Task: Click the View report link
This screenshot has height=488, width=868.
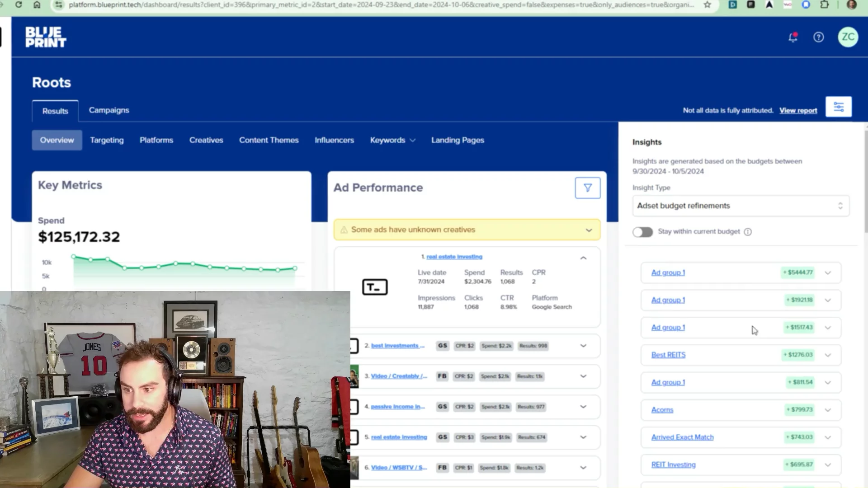Action: point(798,111)
